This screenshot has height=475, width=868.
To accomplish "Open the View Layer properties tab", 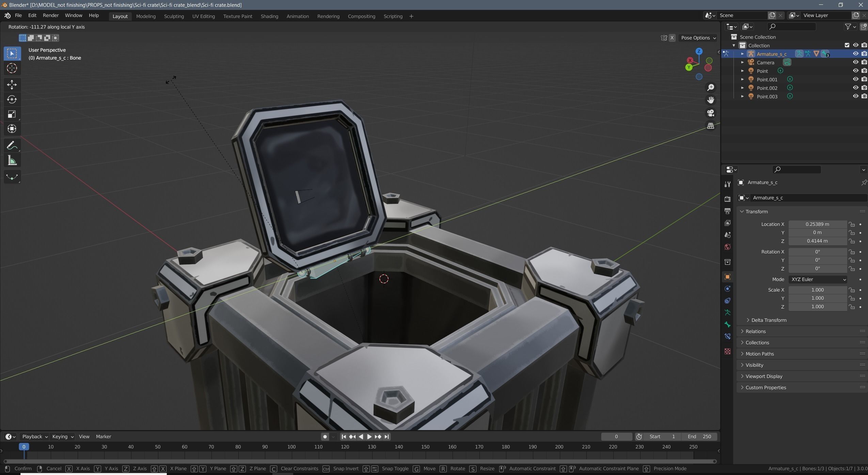I will click(x=727, y=223).
